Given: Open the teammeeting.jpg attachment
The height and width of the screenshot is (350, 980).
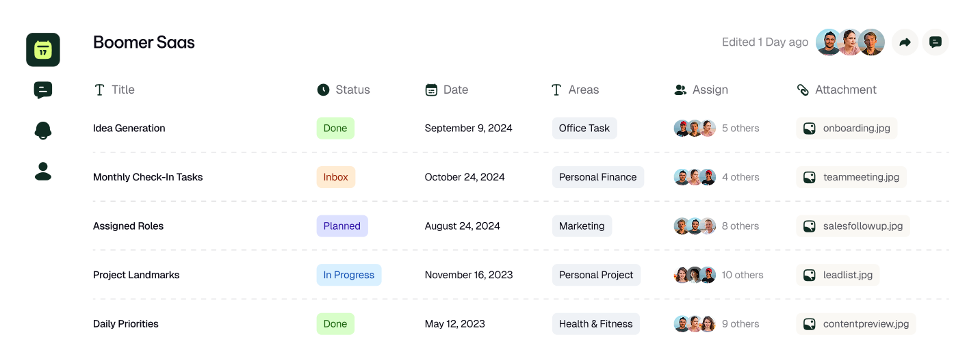Looking at the screenshot, I should 851,177.
